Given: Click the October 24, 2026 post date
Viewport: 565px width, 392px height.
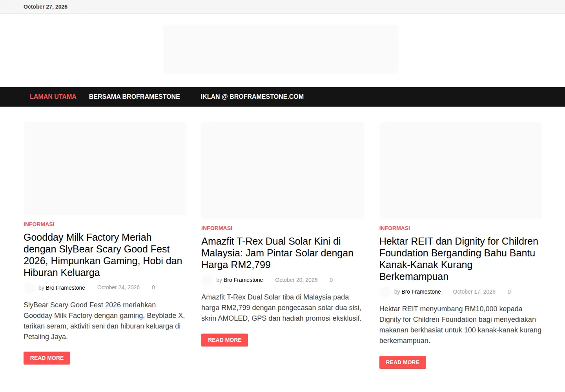Looking at the screenshot, I should click(x=118, y=287).
